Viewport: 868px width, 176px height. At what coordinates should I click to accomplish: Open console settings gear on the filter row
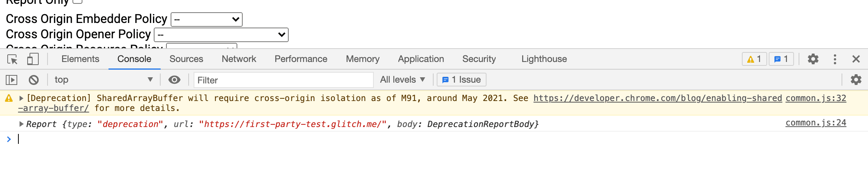click(x=856, y=80)
